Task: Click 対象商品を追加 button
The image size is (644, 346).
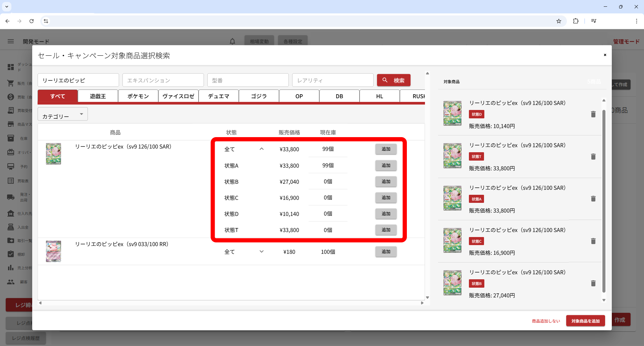Action: coord(585,321)
